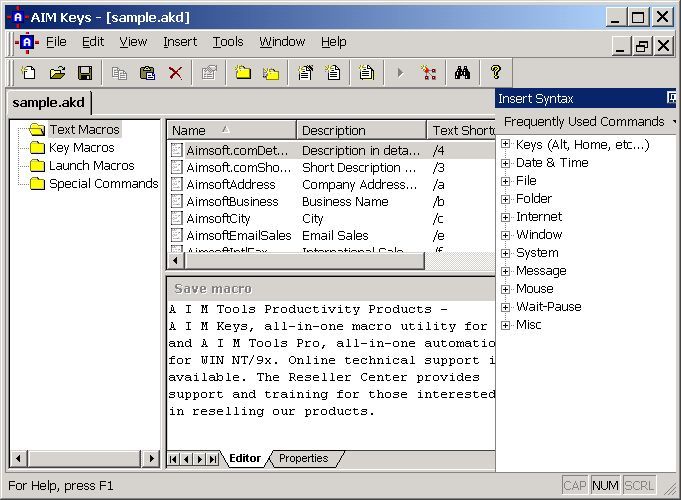
Task: Go to last tab navigation arrow
Action: [213, 459]
